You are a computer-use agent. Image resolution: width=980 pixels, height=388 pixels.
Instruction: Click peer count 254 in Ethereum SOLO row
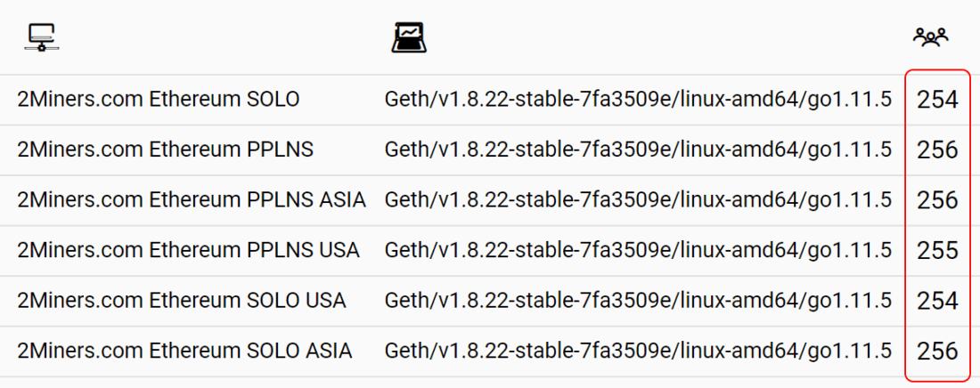click(x=936, y=101)
